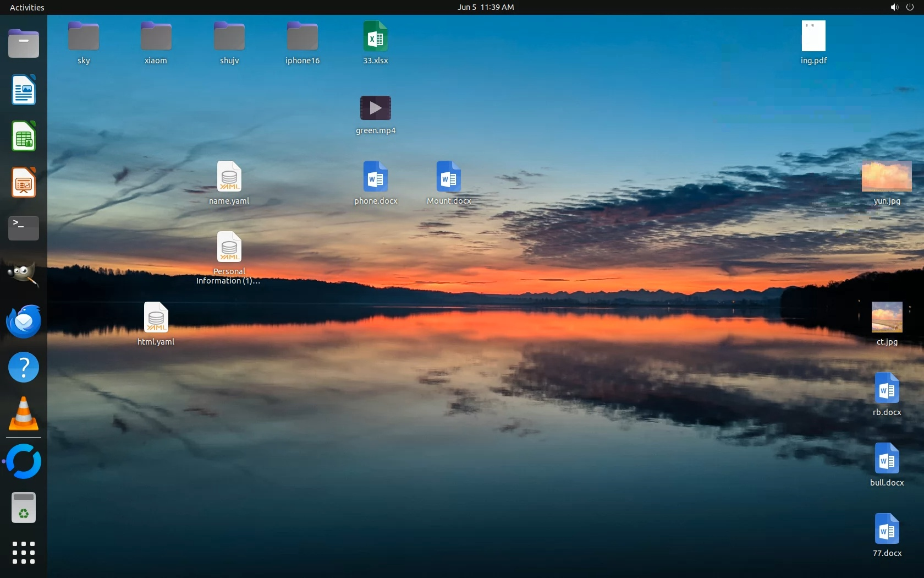Open the Help icon in dock
924x578 pixels.
pos(24,367)
